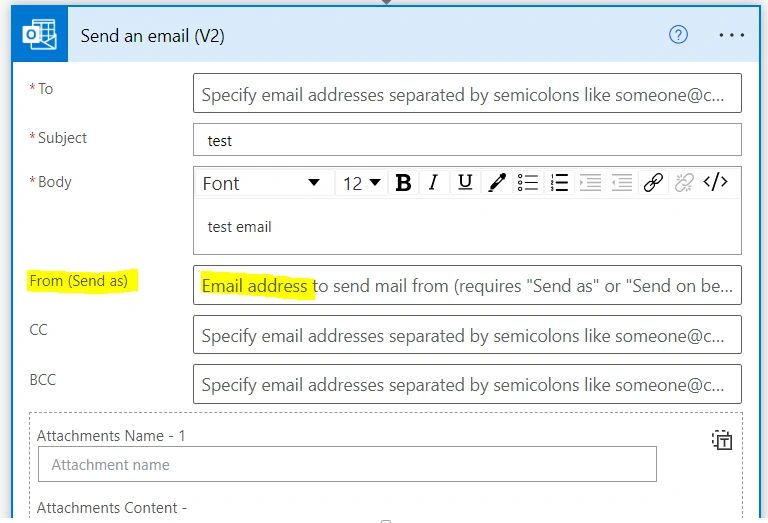Click the Subject field containing test

click(467, 140)
